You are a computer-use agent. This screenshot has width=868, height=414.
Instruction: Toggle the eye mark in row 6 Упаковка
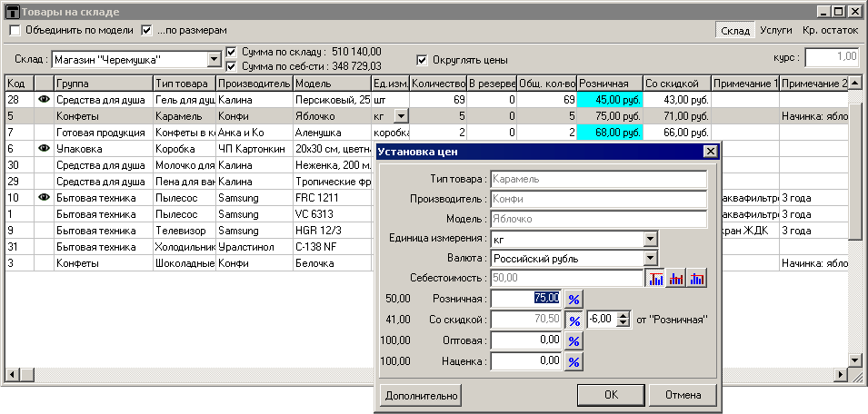(45, 149)
